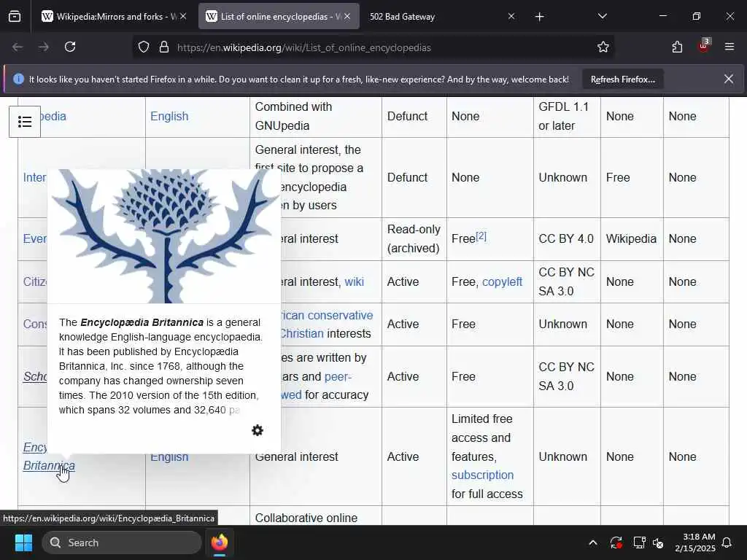747x560 pixels.
Task: Open Firefox from the taskbar
Action: [x=220, y=542]
